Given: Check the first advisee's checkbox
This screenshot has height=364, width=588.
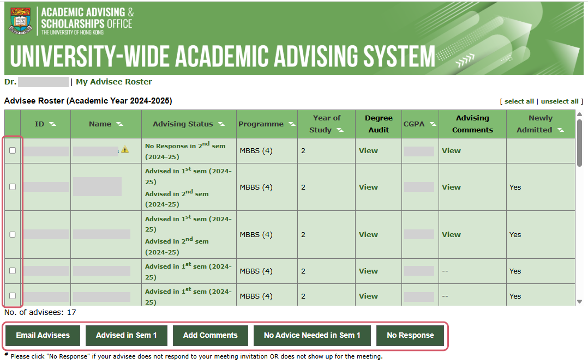Looking at the screenshot, I should click(x=13, y=150).
